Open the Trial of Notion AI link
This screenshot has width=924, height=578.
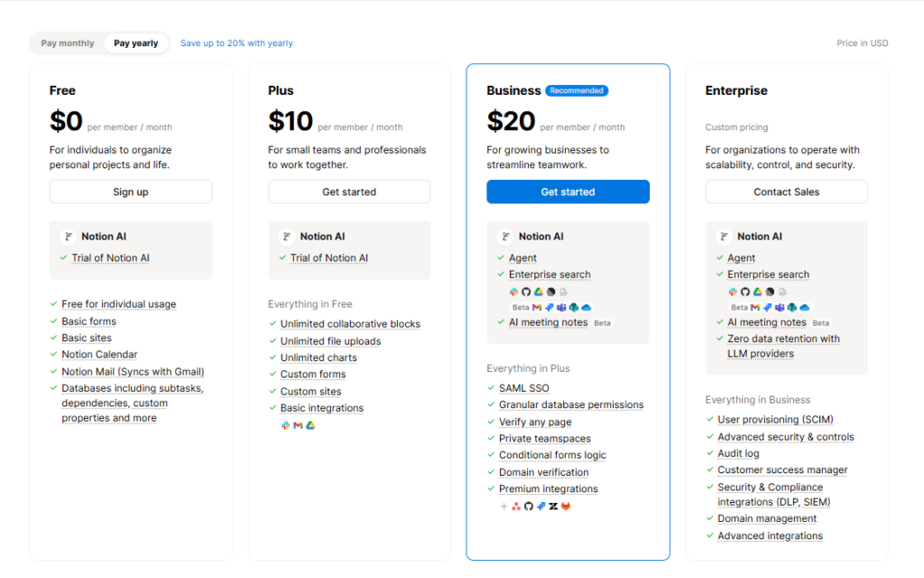109,257
